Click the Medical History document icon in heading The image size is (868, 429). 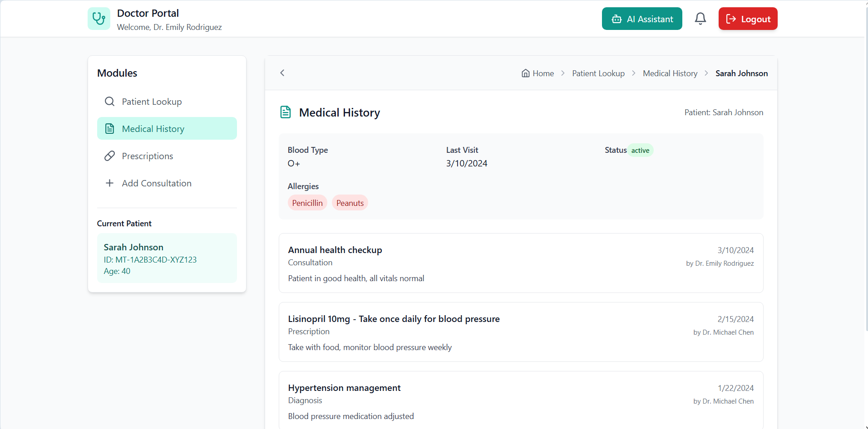click(286, 112)
